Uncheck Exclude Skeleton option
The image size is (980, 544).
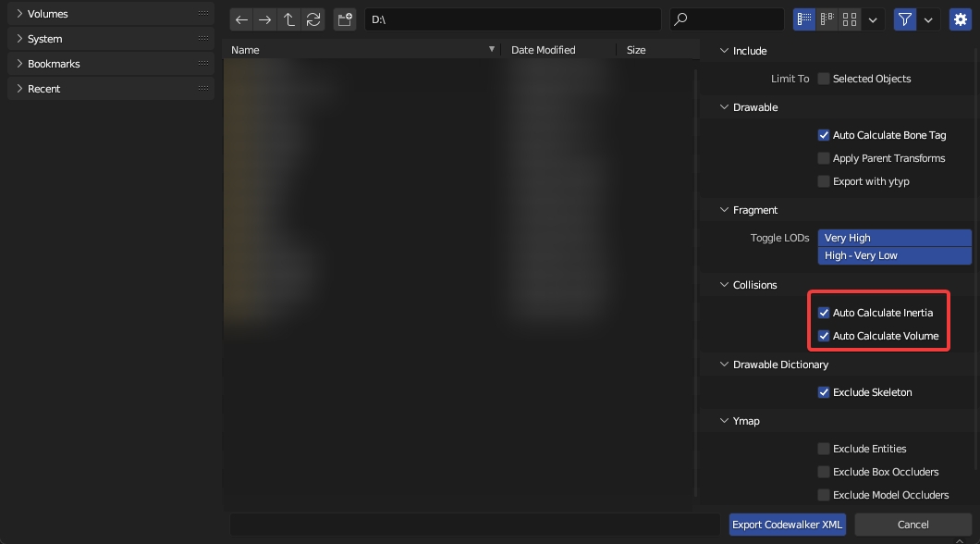(824, 392)
